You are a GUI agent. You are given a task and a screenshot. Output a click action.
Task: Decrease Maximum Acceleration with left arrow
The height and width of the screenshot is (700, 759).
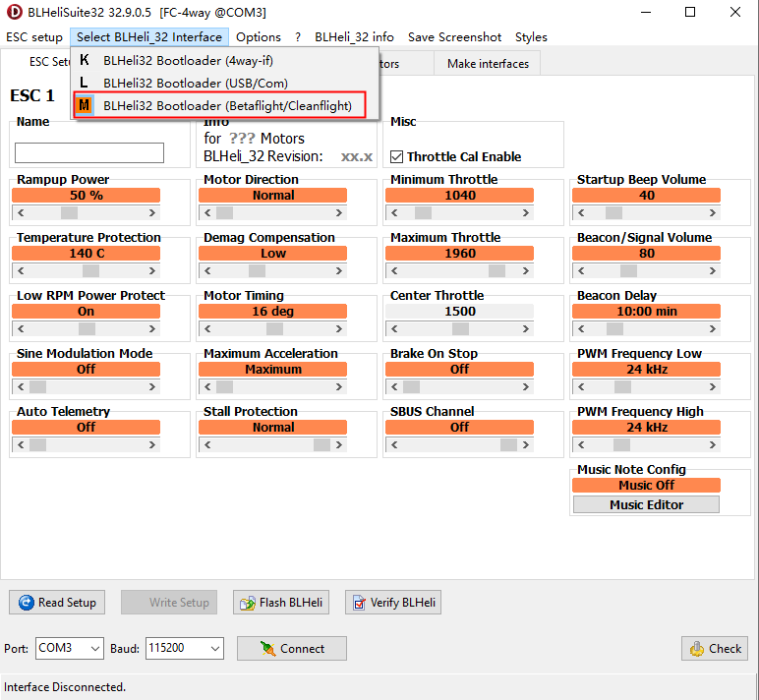point(207,386)
